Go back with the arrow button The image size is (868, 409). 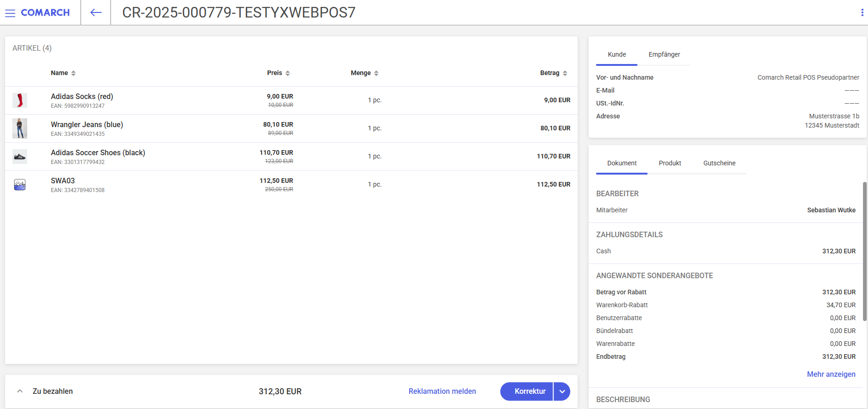tap(96, 12)
